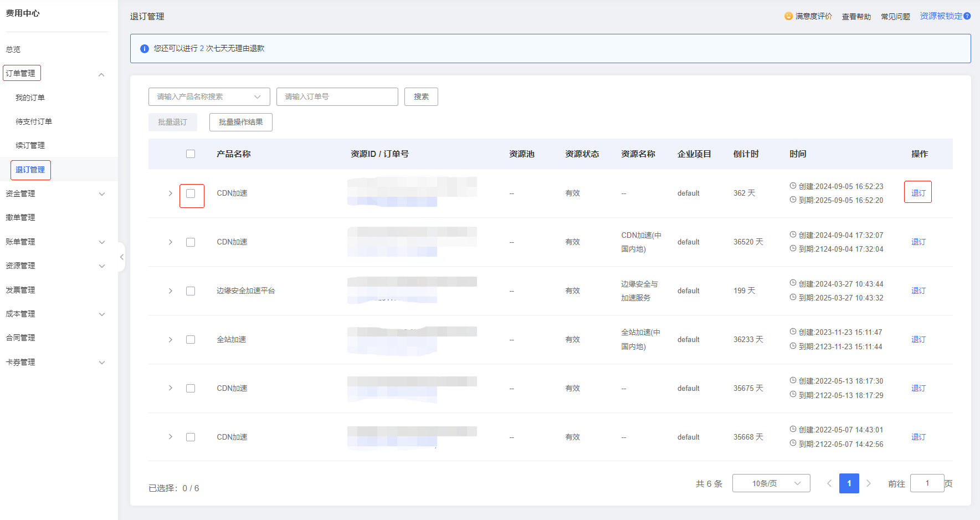Click the blue info icon in refund notice
The height and width of the screenshot is (520, 980).
coord(145,49)
